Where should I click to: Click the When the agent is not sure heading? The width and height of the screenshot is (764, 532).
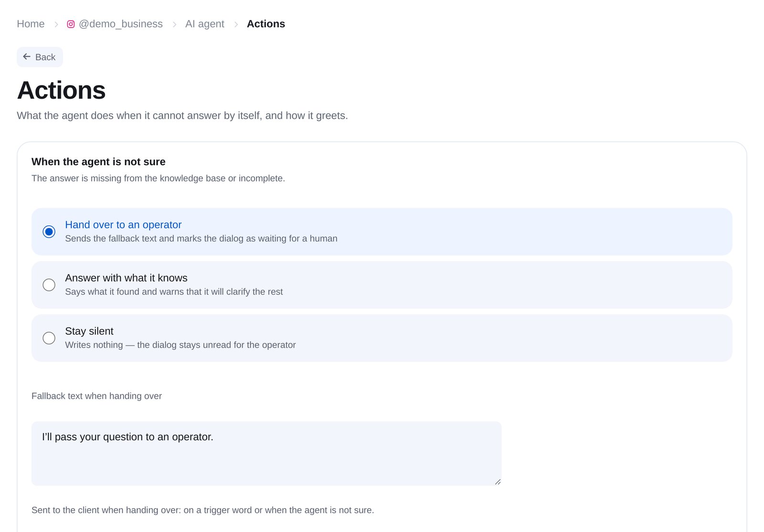[98, 162]
